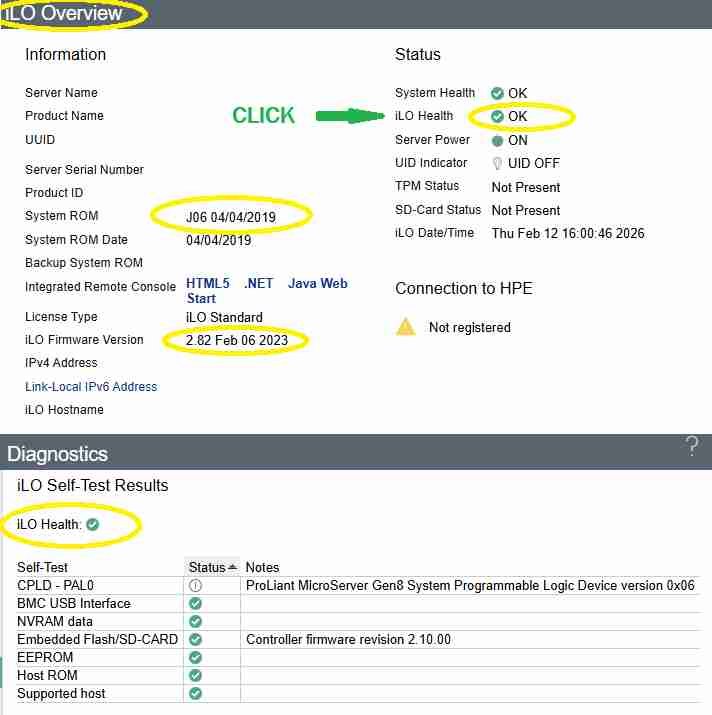Click the Host ROM status check icon
This screenshot has height=715, width=712.
point(195,675)
